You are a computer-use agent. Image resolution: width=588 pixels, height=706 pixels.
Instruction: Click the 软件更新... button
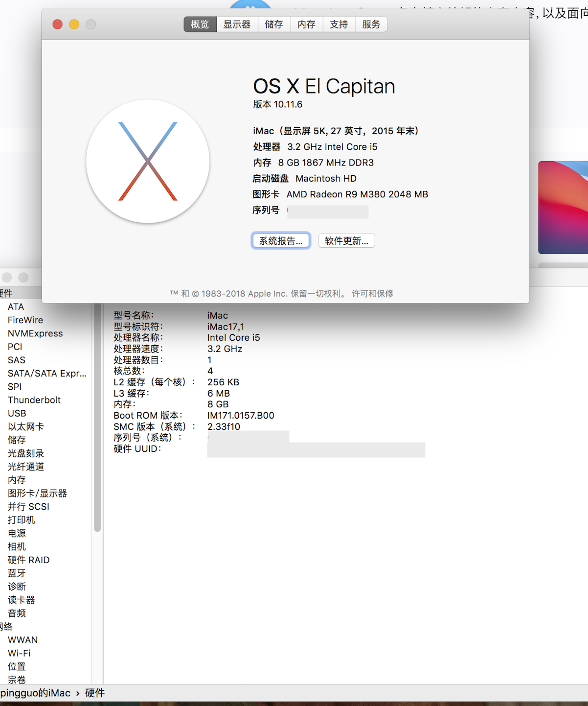click(x=346, y=241)
